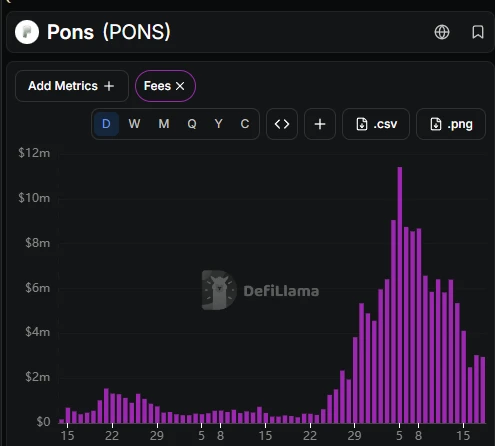Click the last bar on the chart
Image resolution: width=495 pixels, height=446 pixels.
(483, 390)
